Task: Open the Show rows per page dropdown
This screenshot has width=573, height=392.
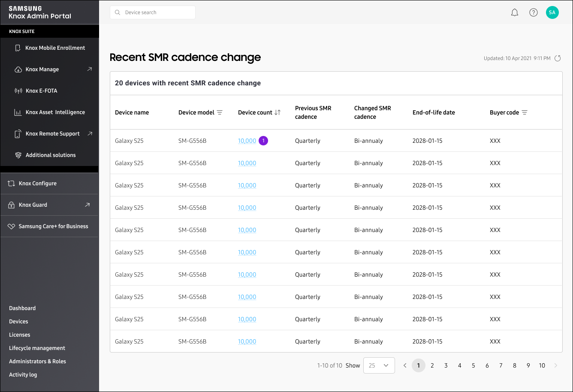Action: coord(379,365)
